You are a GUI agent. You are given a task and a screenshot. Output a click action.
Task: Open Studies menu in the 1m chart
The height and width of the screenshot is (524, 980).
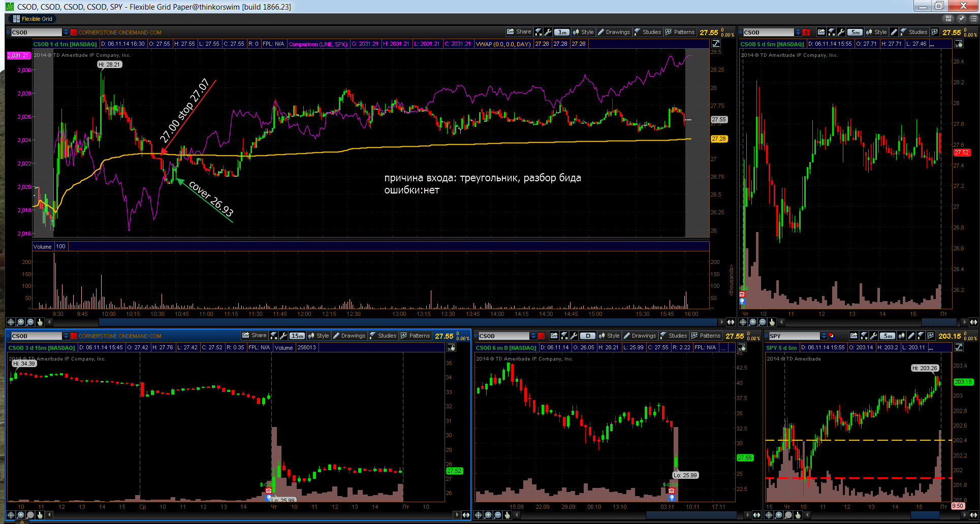click(648, 32)
